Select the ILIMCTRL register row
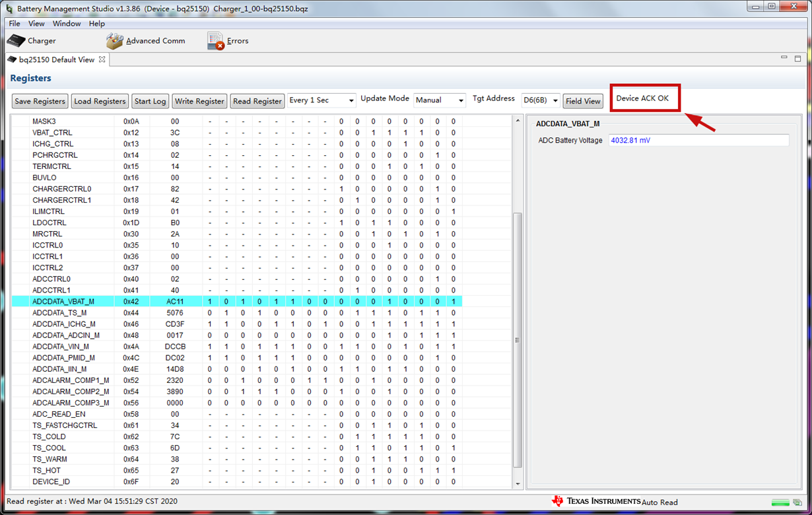 tap(236, 211)
